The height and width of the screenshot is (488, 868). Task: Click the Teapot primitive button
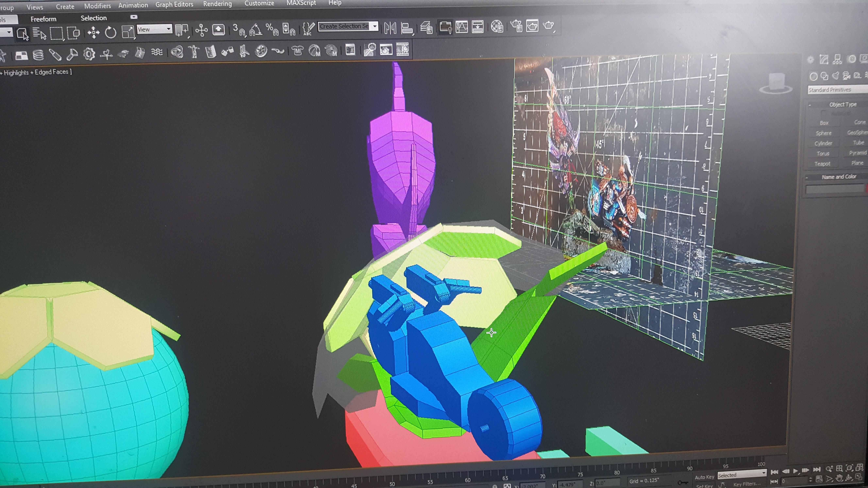pos(823,164)
